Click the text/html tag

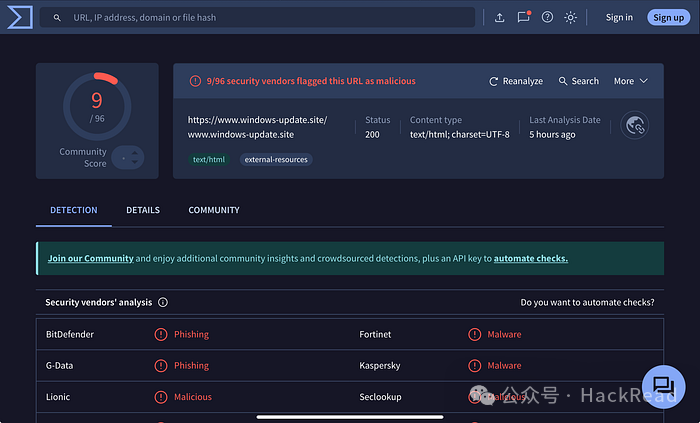coord(209,160)
